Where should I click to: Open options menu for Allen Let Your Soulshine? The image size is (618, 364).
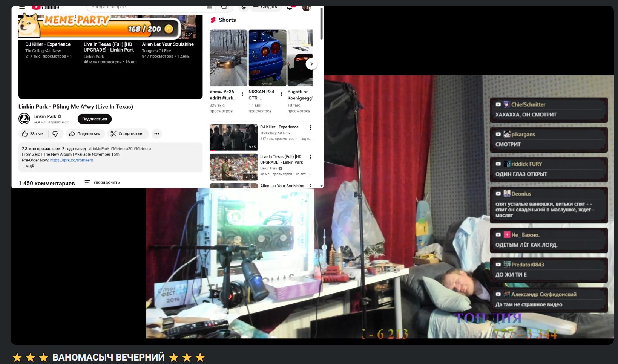tap(310, 186)
